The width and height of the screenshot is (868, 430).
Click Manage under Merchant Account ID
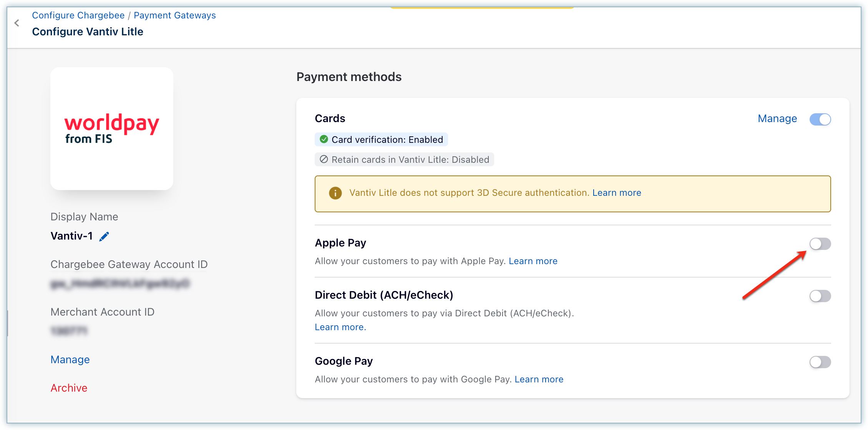tap(70, 360)
